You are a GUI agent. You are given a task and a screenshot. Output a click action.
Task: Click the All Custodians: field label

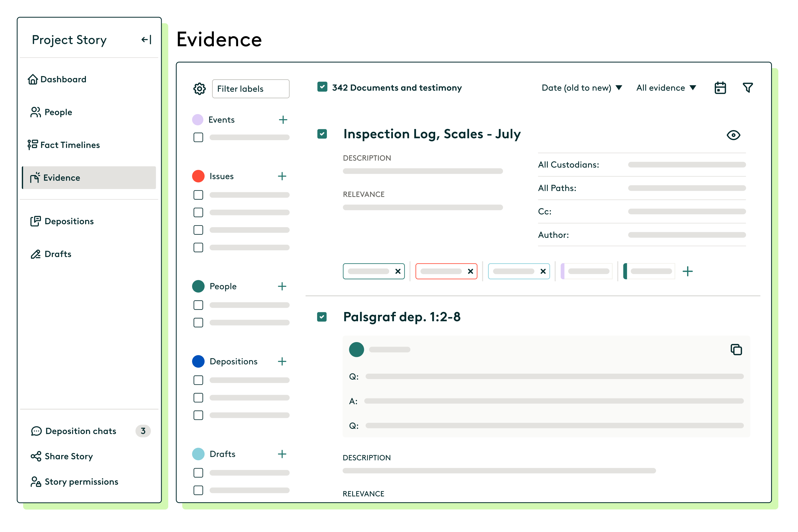569,165
